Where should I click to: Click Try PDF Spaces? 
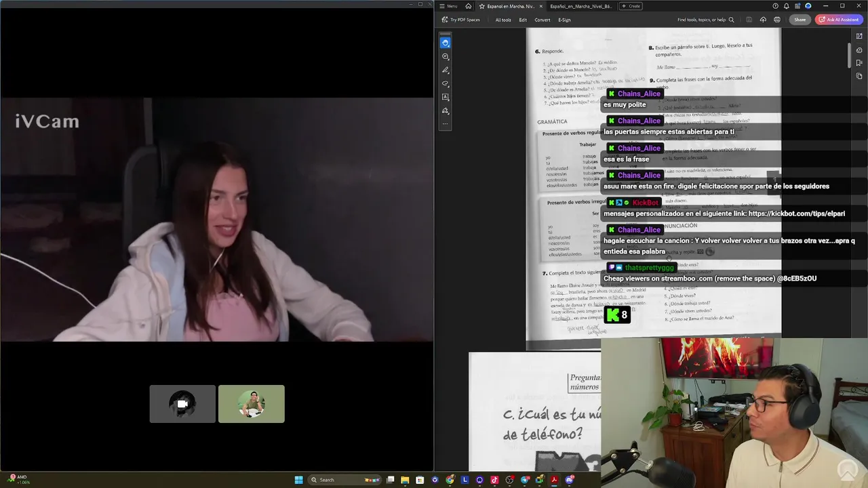(461, 20)
